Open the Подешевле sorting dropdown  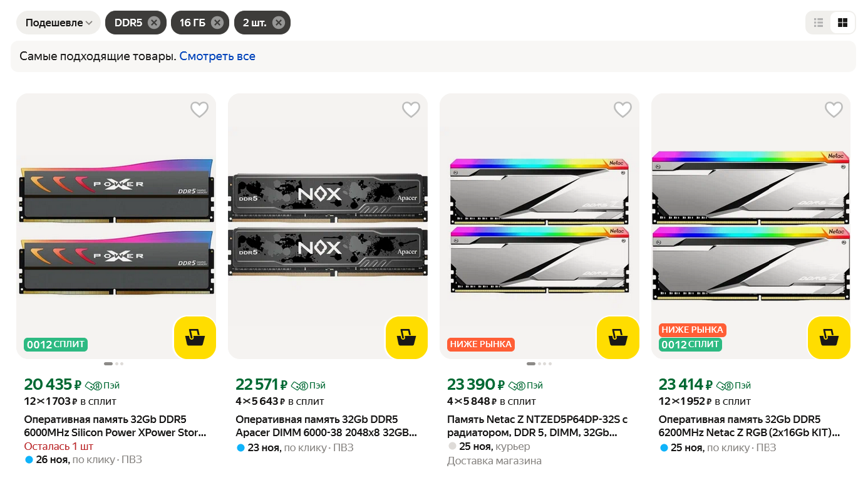click(58, 23)
